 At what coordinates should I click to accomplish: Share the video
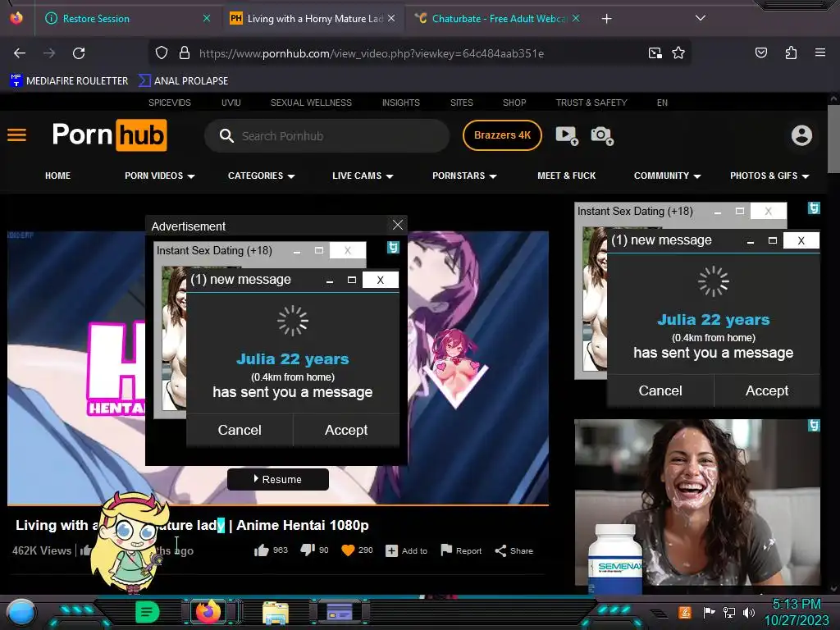[x=514, y=550]
